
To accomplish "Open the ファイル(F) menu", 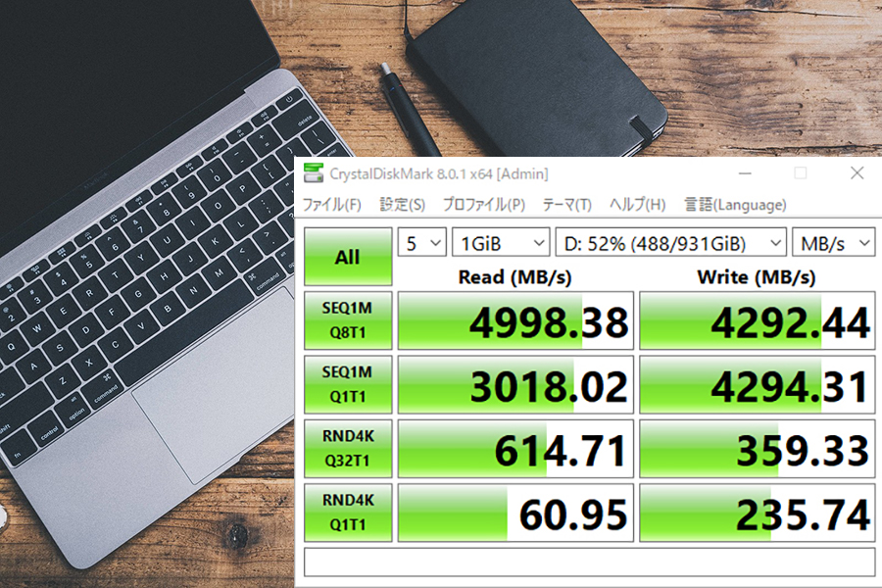I will pyautogui.click(x=332, y=204).
